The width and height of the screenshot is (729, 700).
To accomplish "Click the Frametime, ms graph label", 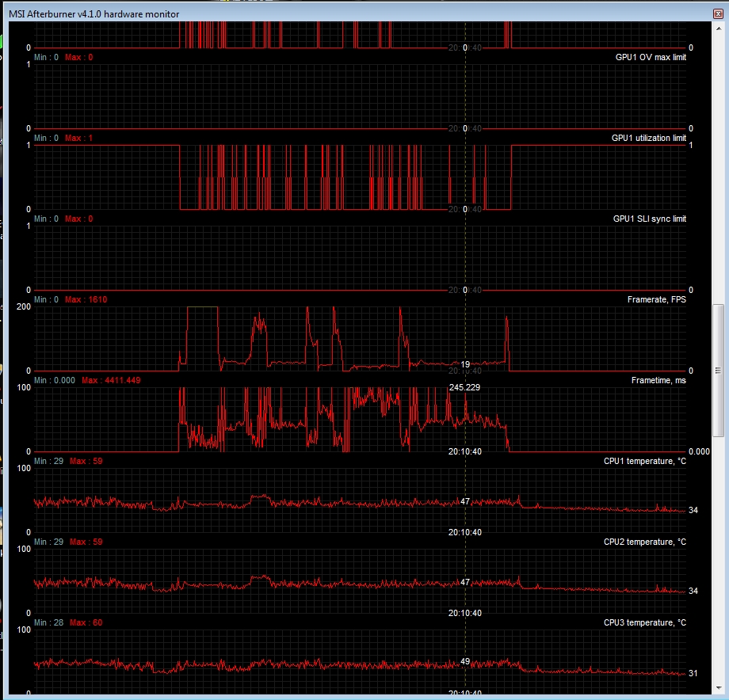I will click(658, 380).
